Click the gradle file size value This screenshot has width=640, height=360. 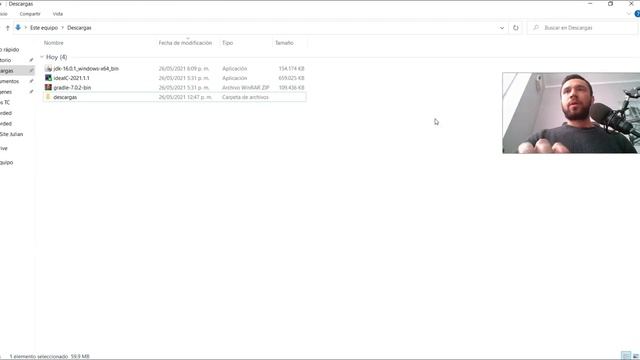tap(291, 88)
